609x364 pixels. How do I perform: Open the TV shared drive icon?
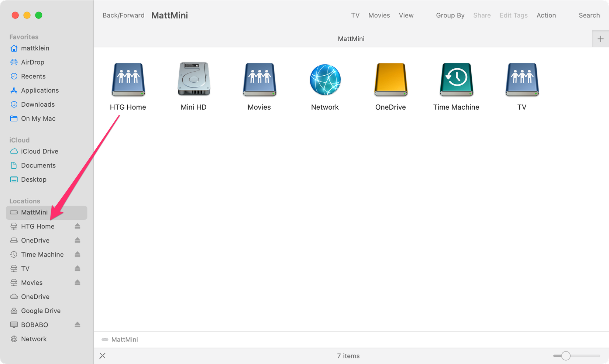522,79
